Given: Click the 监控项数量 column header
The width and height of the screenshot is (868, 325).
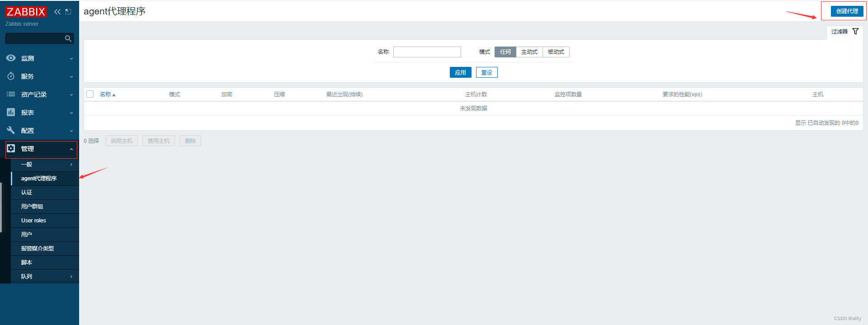Looking at the screenshot, I should (x=568, y=94).
